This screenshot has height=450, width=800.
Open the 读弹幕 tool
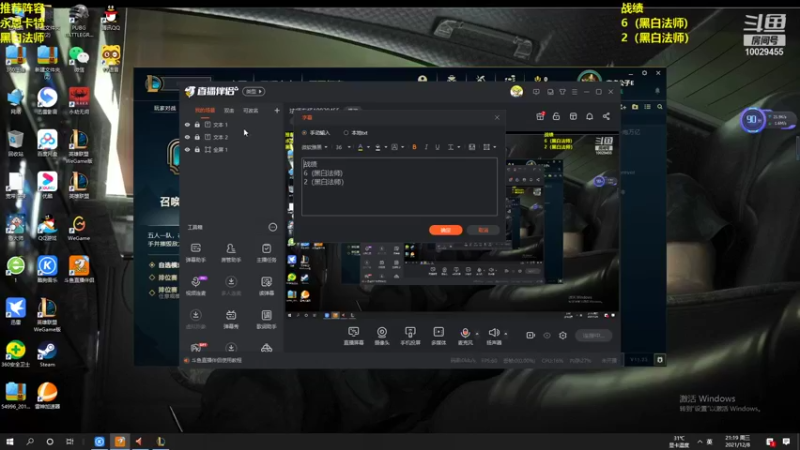coord(266,286)
